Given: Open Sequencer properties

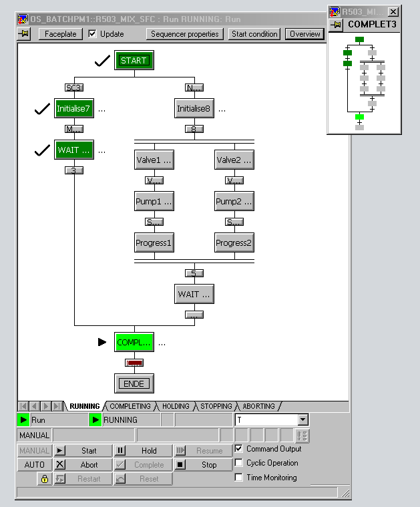Looking at the screenshot, I should pyautogui.click(x=184, y=34).
